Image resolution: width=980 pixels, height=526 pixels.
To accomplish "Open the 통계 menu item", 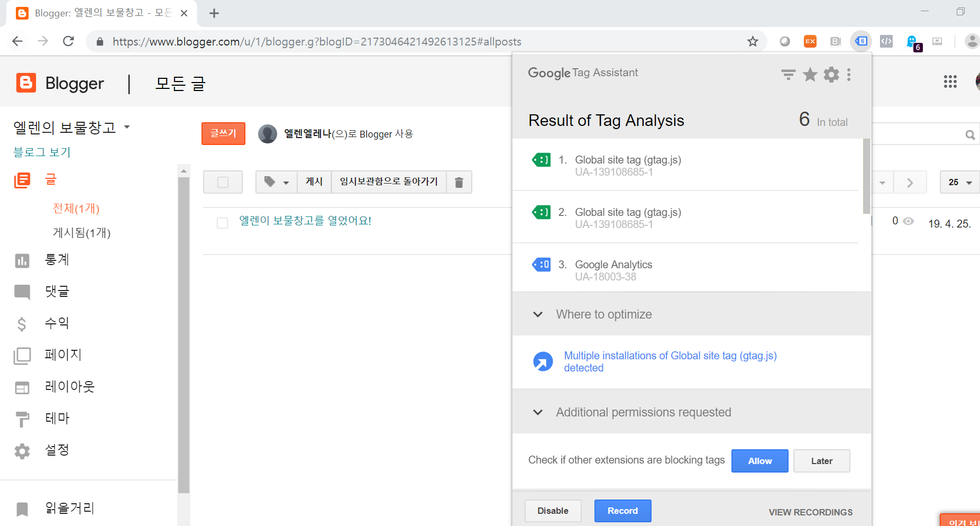I will (57, 260).
